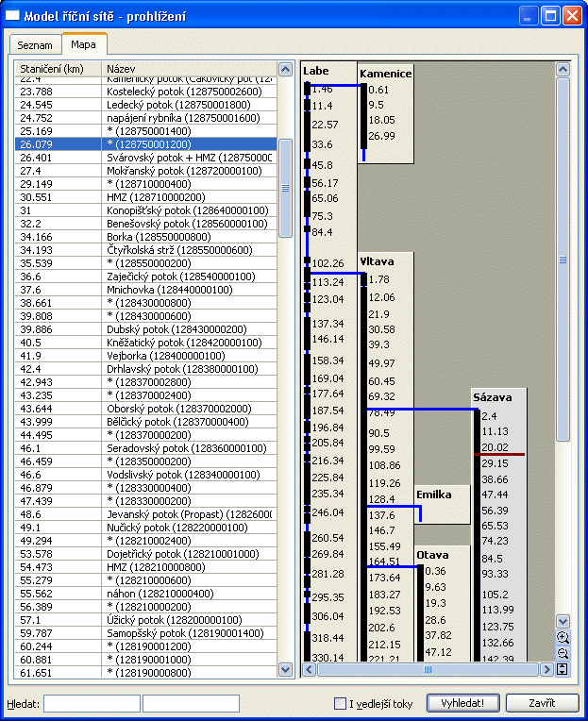588x721 pixels.
Task: Click the Zavřít button
Action: (x=542, y=704)
